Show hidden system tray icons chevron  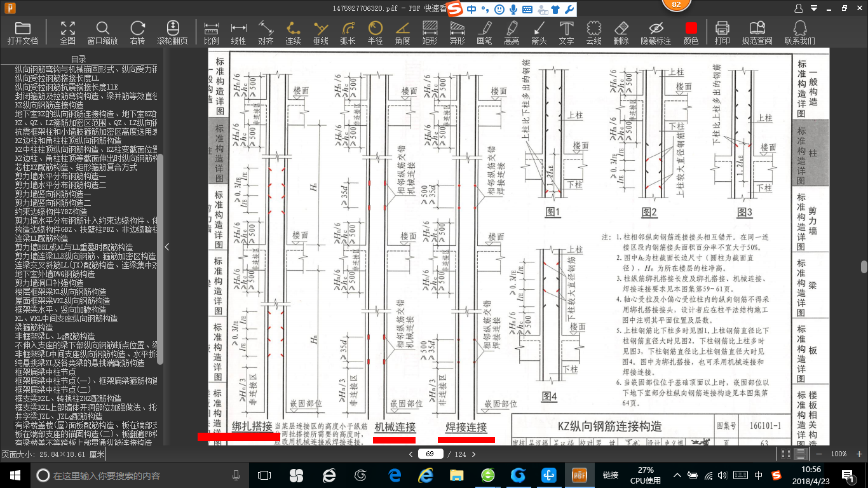tap(679, 475)
